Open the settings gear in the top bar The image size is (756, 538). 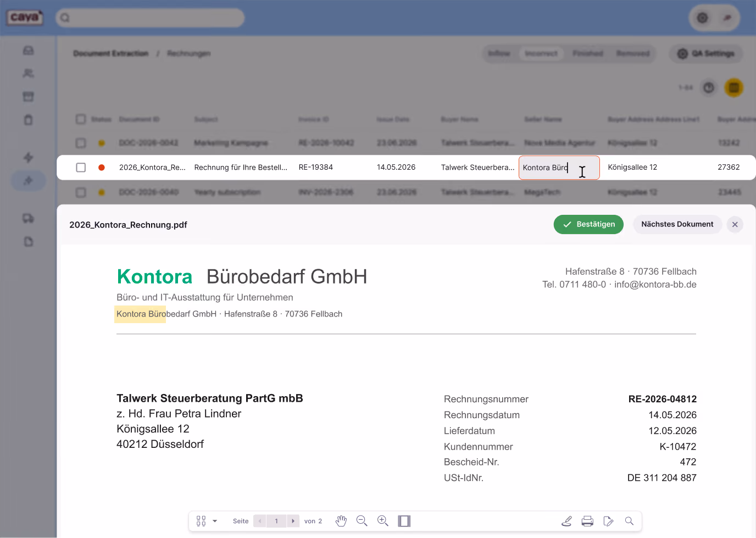click(702, 18)
